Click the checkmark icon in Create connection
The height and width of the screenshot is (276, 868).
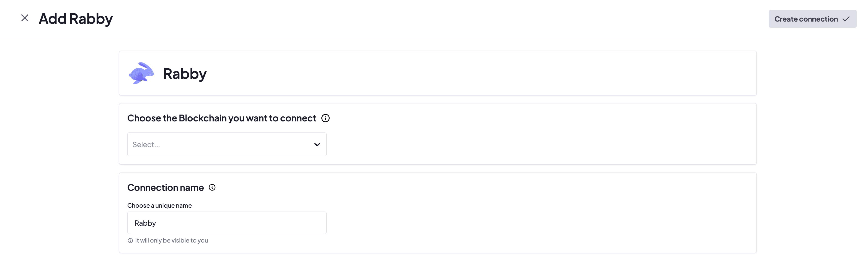(x=846, y=19)
